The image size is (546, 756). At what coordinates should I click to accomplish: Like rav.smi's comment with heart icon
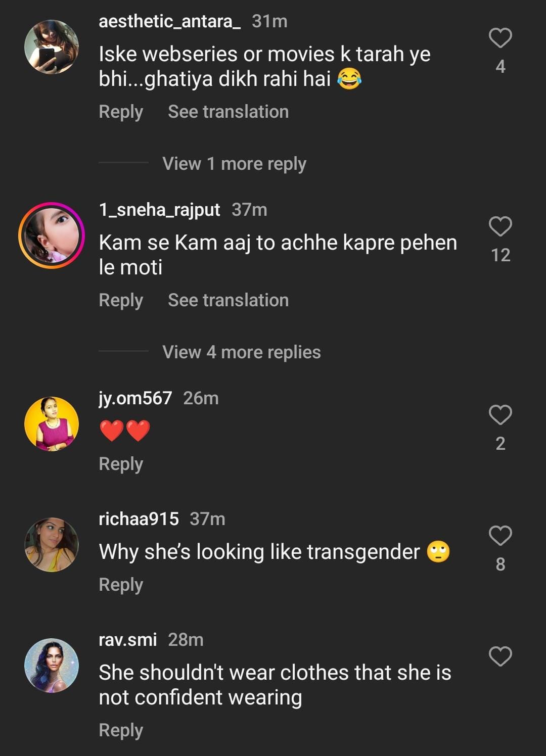click(500, 656)
